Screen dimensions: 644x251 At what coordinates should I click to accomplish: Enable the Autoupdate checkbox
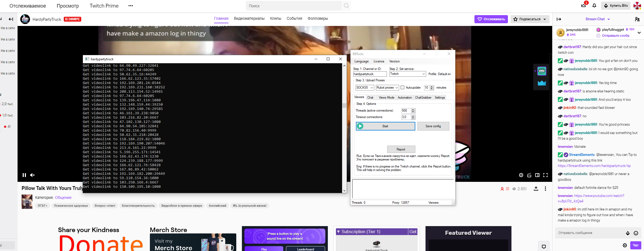[403, 88]
